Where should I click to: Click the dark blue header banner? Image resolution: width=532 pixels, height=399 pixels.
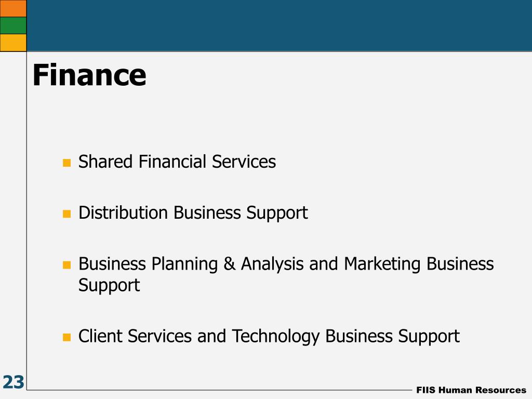click(x=279, y=25)
